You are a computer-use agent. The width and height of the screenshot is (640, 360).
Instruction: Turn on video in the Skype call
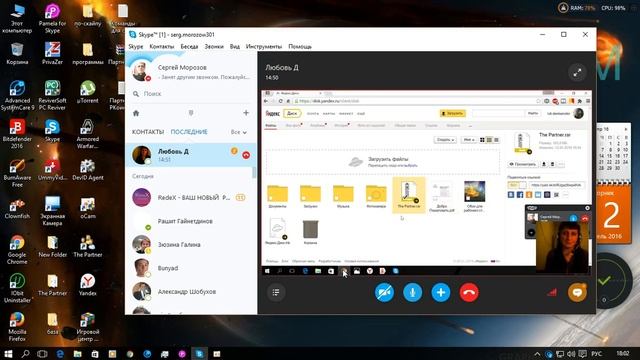click(x=384, y=292)
